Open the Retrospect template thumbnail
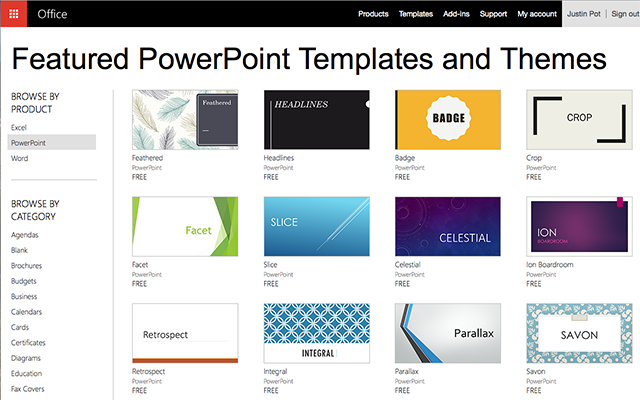 185,333
